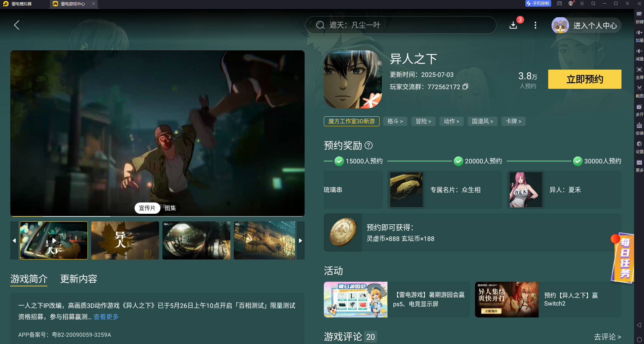
Task: Open the 卡牌 > category tag
Action: (x=513, y=121)
